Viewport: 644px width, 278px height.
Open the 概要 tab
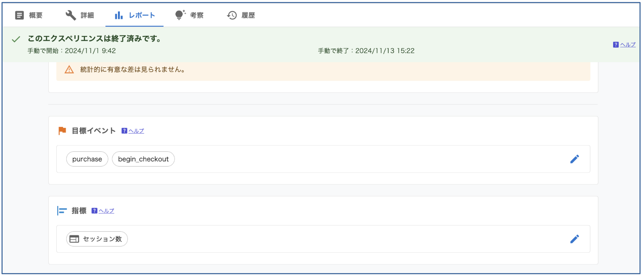(29, 15)
